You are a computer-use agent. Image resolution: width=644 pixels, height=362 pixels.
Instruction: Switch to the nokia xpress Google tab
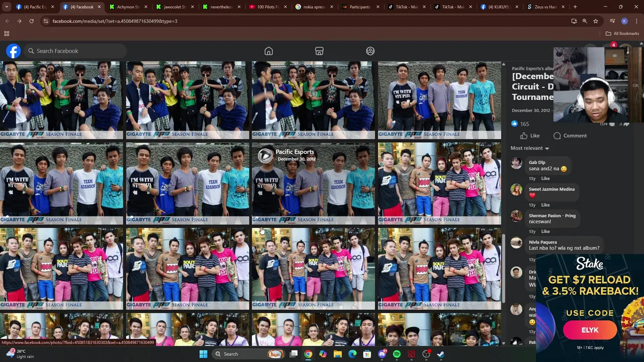pos(313,7)
